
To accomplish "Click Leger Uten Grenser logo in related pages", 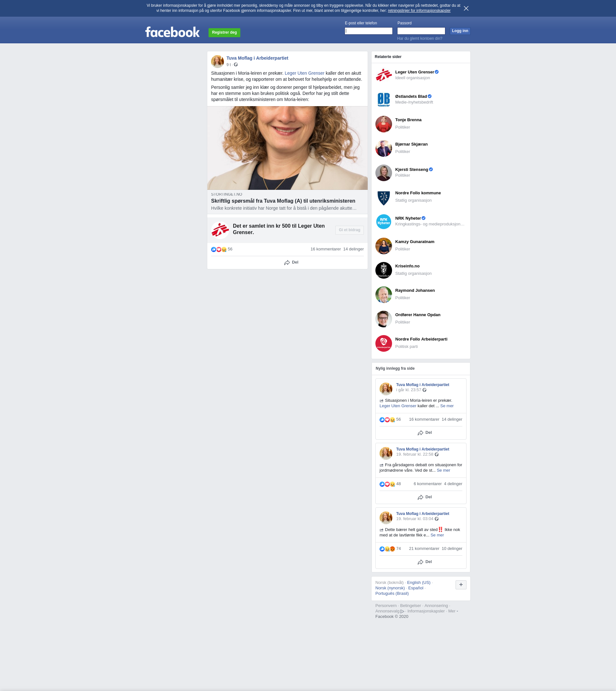I will click(383, 75).
